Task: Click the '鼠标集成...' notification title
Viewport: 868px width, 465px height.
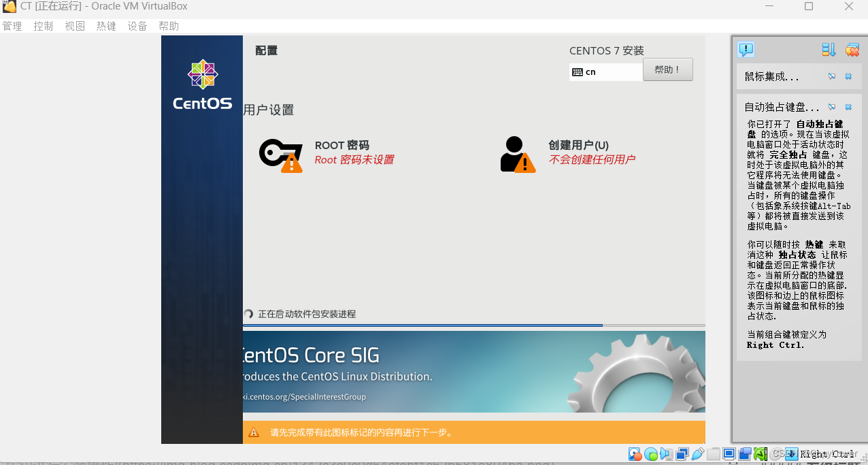Action: click(772, 77)
